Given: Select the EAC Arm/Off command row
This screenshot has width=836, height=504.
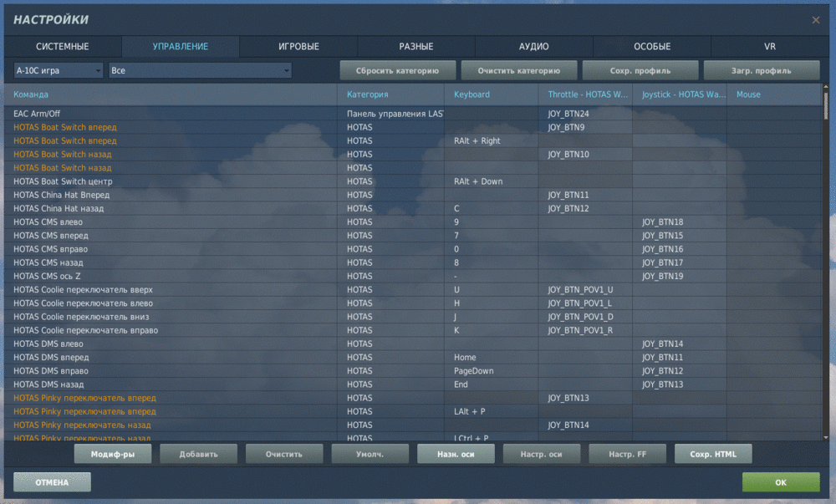Looking at the screenshot, I should 413,114.
